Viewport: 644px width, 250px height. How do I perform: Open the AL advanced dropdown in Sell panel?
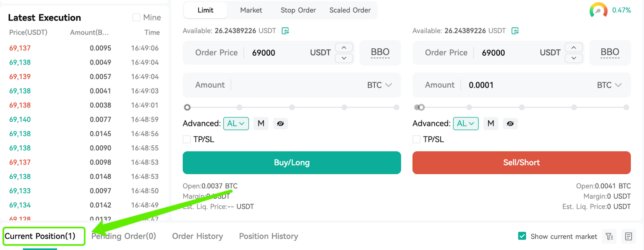pyautogui.click(x=466, y=124)
